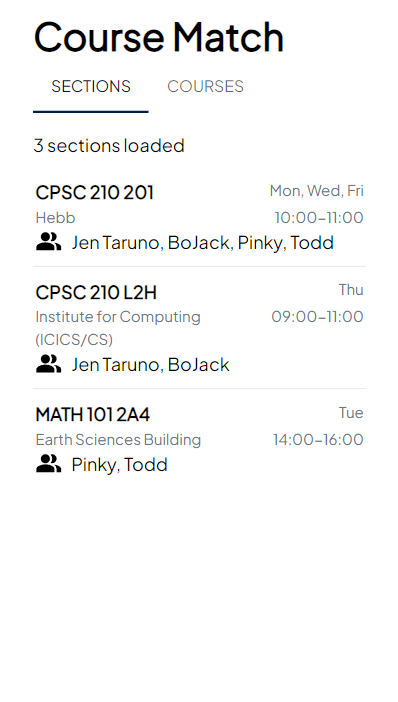Open the CPSC 210 L2H section title
Screen dimensions: 398x702
tap(96, 292)
